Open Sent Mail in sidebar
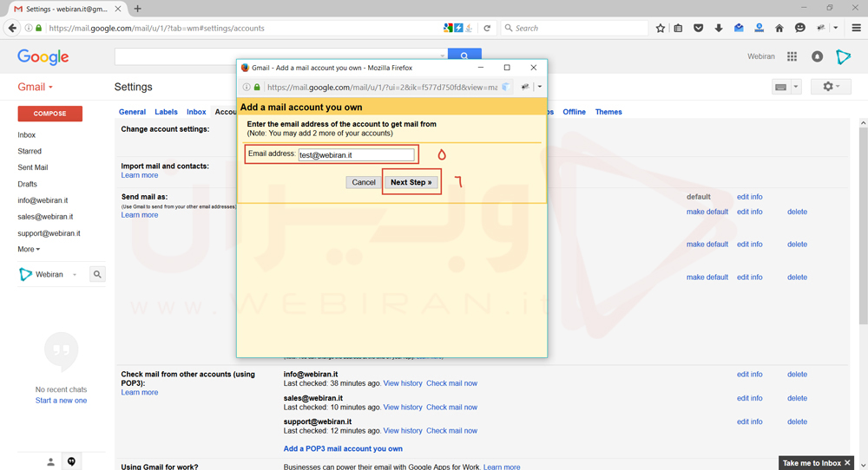This screenshot has height=470, width=868. click(x=33, y=167)
